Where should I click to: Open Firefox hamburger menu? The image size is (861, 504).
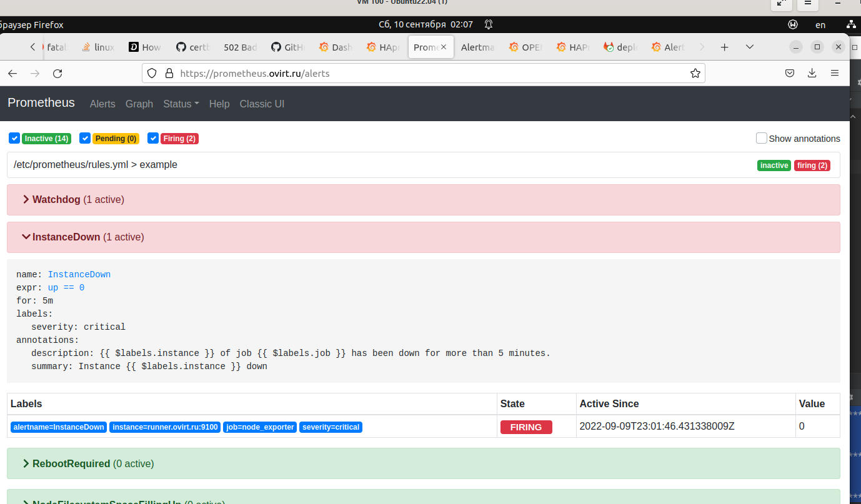tap(835, 73)
